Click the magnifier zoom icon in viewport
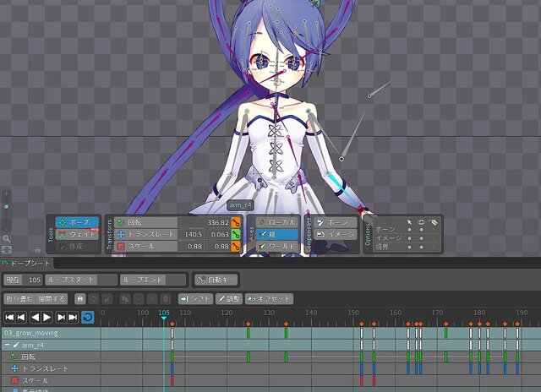Viewport: 541px width, 392px height. (x=7, y=238)
